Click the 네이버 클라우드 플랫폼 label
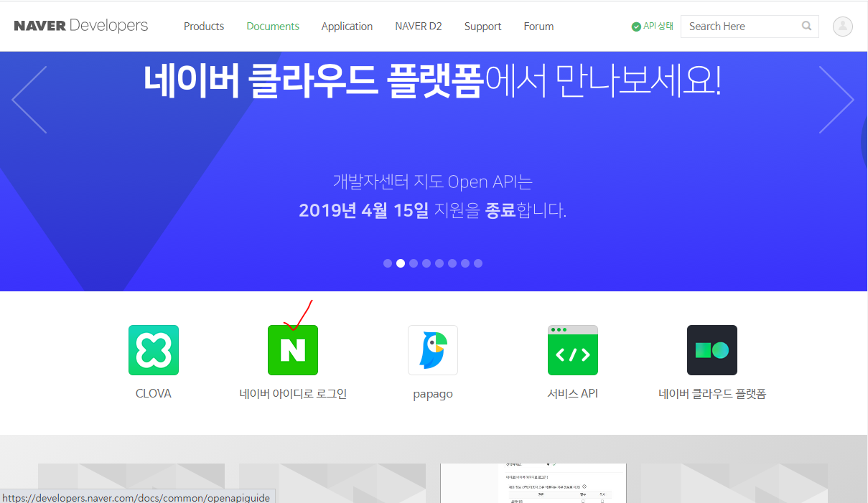This screenshot has width=868, height=503. 712,394
